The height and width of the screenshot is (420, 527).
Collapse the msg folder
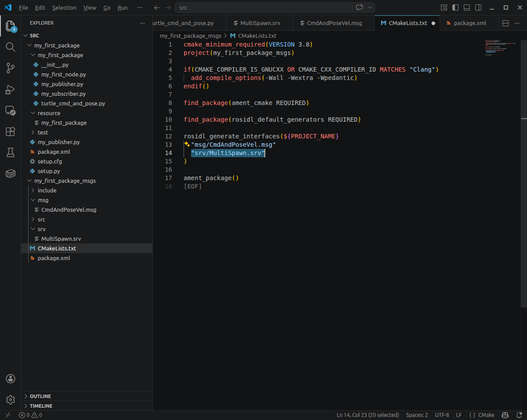coord(33,200)
